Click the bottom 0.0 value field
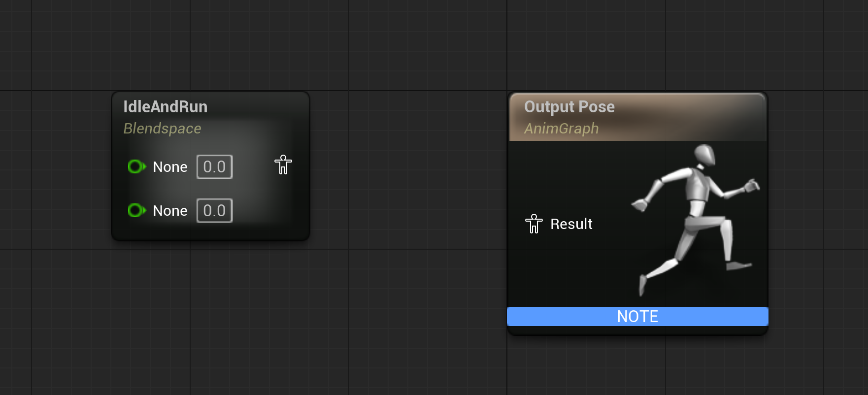 pyautogui.click(x=214, y=210)
